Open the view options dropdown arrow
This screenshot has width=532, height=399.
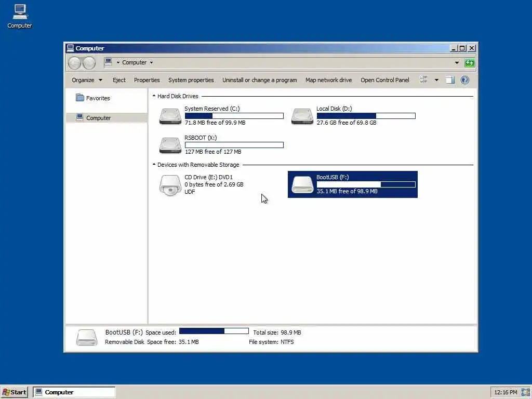click(436, 80)
